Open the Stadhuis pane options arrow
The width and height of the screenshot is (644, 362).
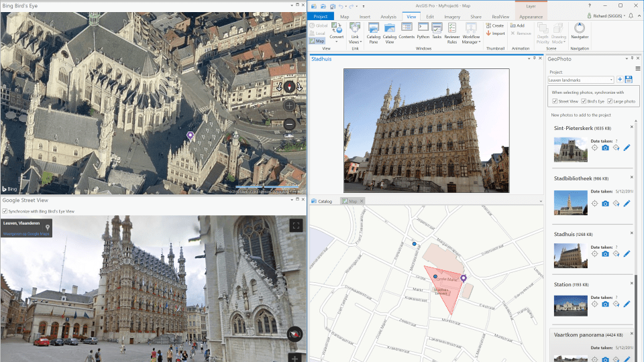[x=529, y=59]
